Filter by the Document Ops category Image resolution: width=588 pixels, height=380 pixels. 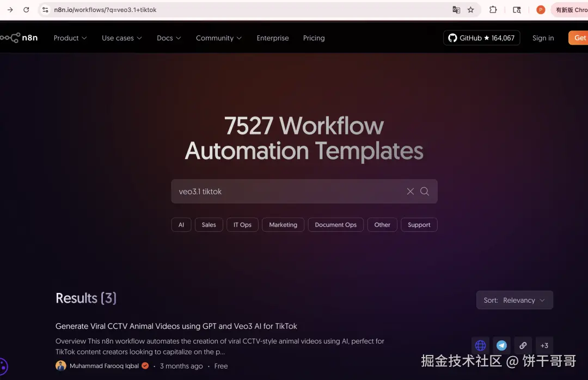[x=335, y=225]
